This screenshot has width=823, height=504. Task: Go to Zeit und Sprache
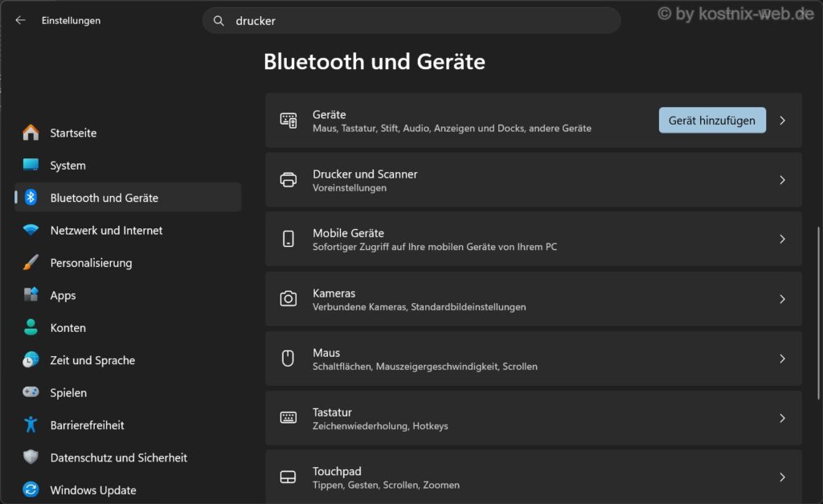(x=128, y=359)
